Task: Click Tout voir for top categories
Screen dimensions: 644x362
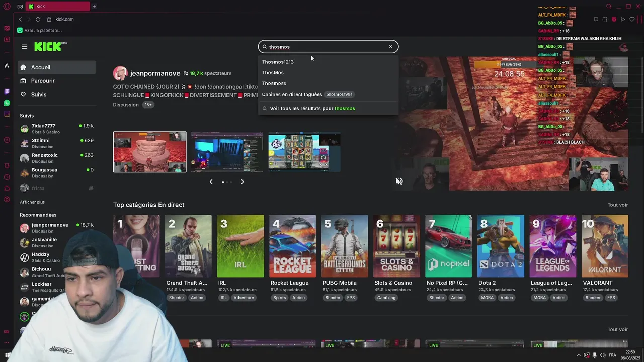Action: [617, 205]
